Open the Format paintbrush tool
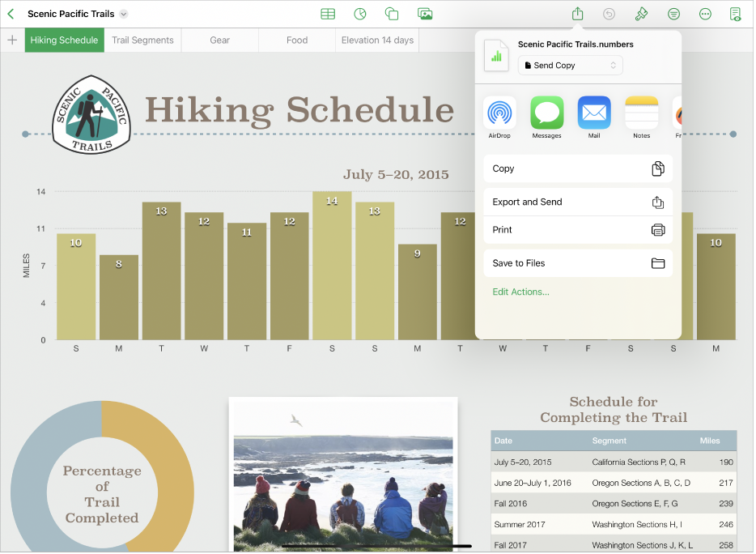 coord(641,13)
